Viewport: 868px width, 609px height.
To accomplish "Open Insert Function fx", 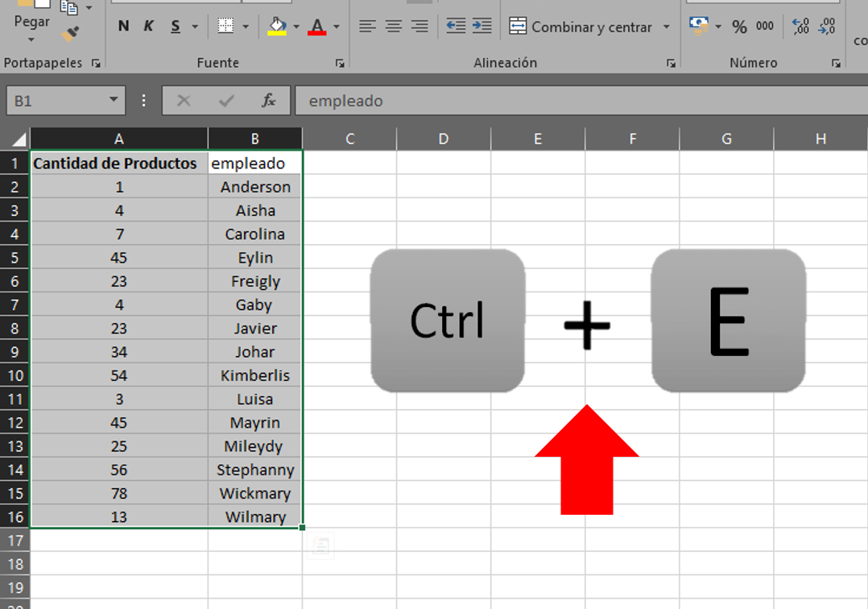I will click(x=268, y=101).
